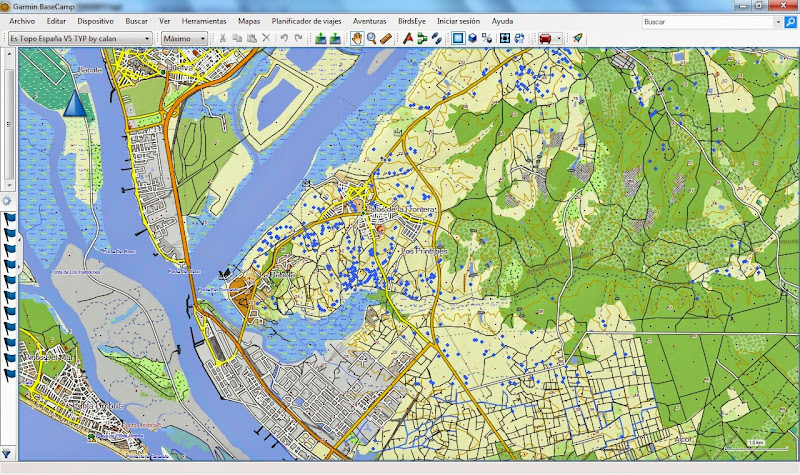Start a new route with route tool
The image size is (800, 475).
tap(408, 38)
